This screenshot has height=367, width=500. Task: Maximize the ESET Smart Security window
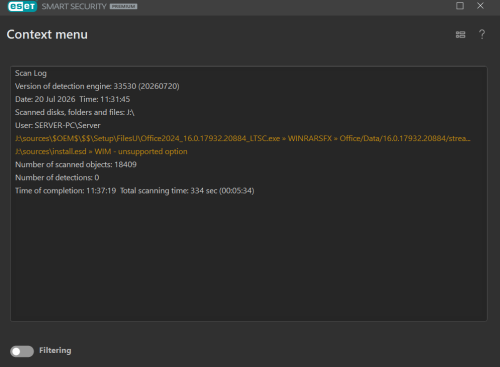point(460,6)
